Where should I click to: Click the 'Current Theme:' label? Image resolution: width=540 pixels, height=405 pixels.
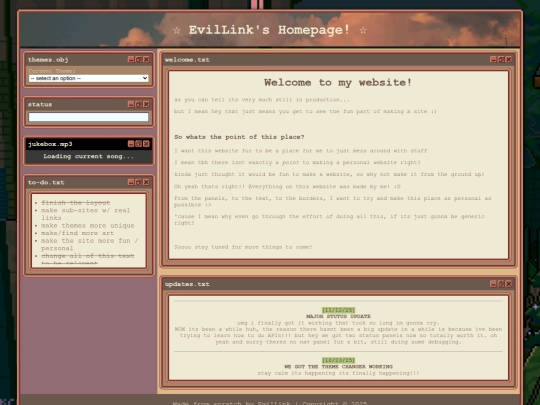tap(52, 71)
